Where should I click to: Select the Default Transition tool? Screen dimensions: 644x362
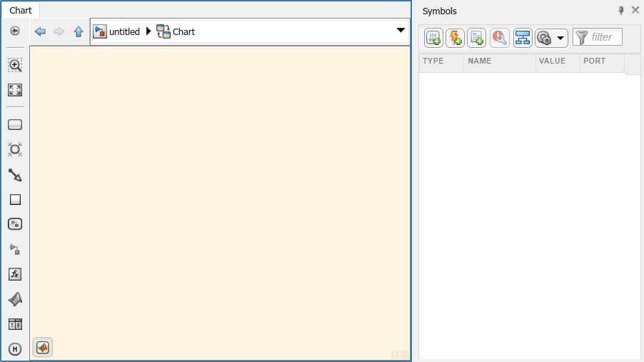pyautogui.click(x=15, y=175)
